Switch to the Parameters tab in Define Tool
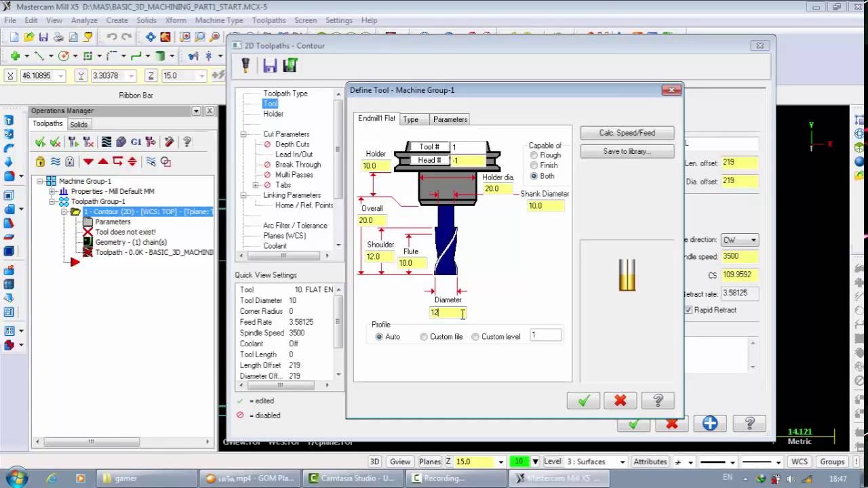 (x=450, y=119)
